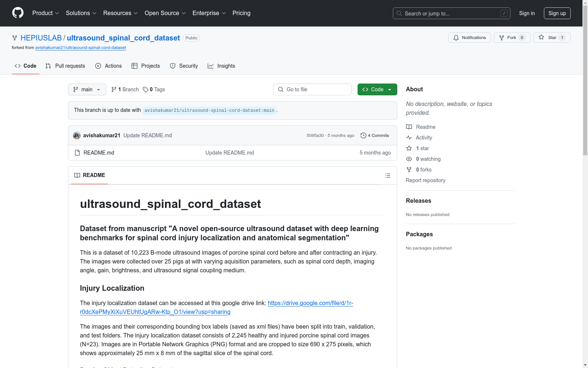View the 1 star stargazers link

coord(418,148)
